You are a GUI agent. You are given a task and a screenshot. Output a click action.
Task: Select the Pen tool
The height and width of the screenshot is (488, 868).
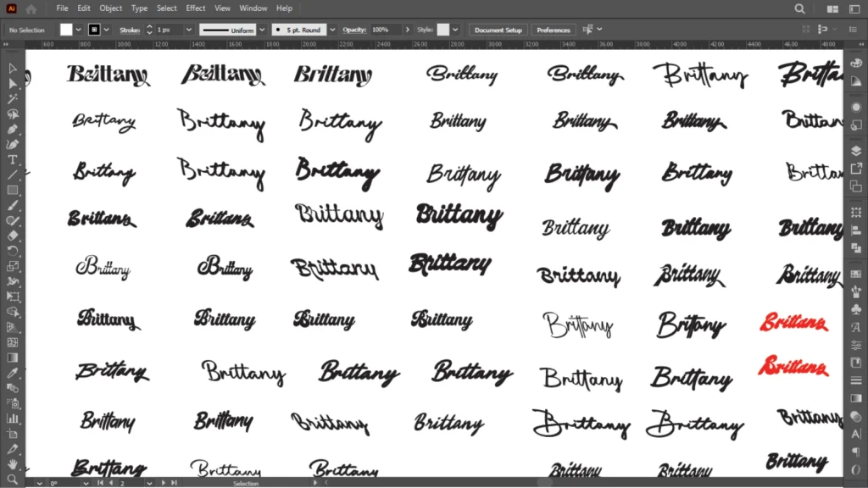(13, 130)
